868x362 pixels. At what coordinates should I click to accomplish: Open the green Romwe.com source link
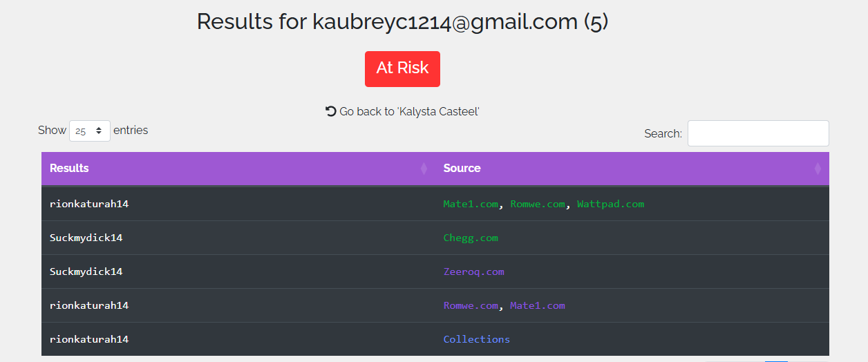pyautogui.click(x=538, y=204)
